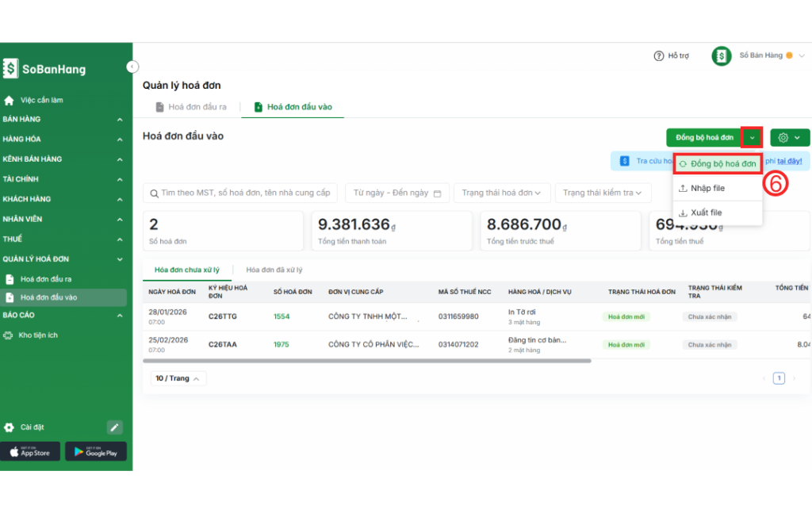Click the Google Play download badge
The width and height of the screenshot is (812, 513).
(x=96, y=452)
